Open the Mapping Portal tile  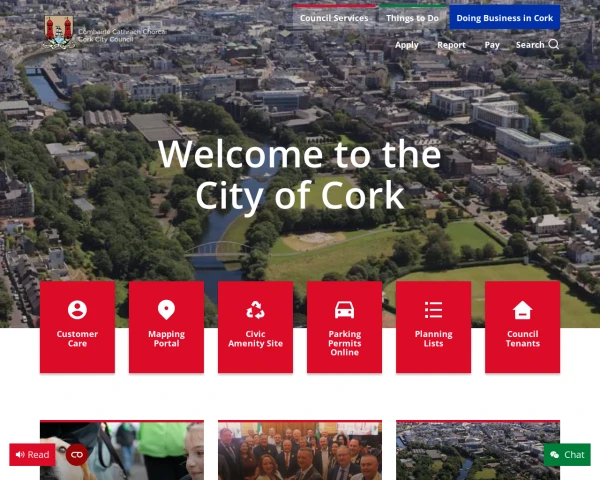(166, 326)
